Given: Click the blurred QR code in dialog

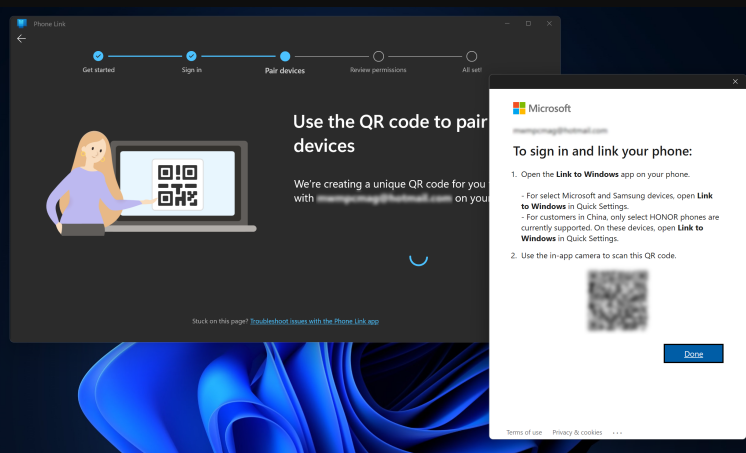Looking at the screenshot, I should pyautogui.click(x=618, y=301).
